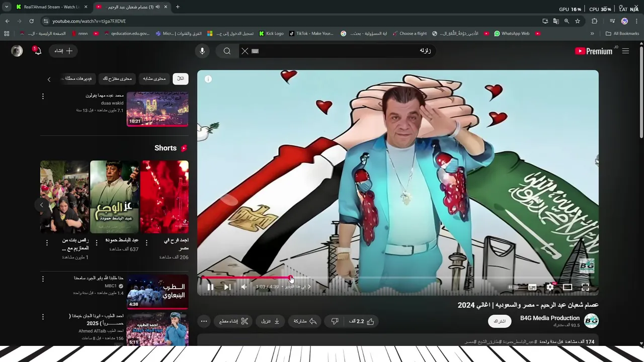The width and height of the screenshot is (644, 362).
Task: Reload the page
Action: pos(31,21)
